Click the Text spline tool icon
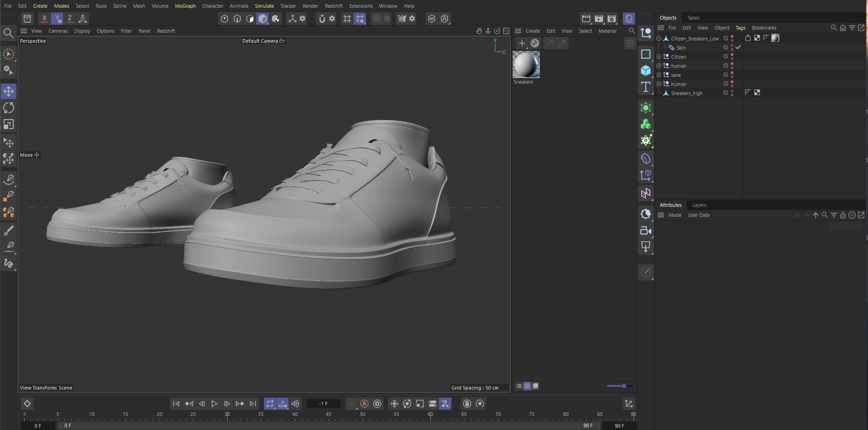 [645, 87]
